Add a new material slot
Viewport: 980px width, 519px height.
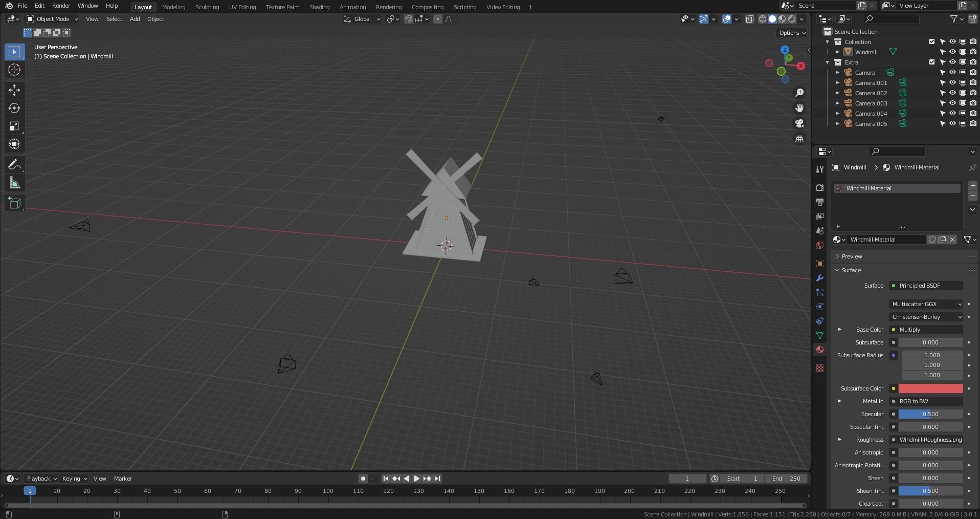pos(973,186)
